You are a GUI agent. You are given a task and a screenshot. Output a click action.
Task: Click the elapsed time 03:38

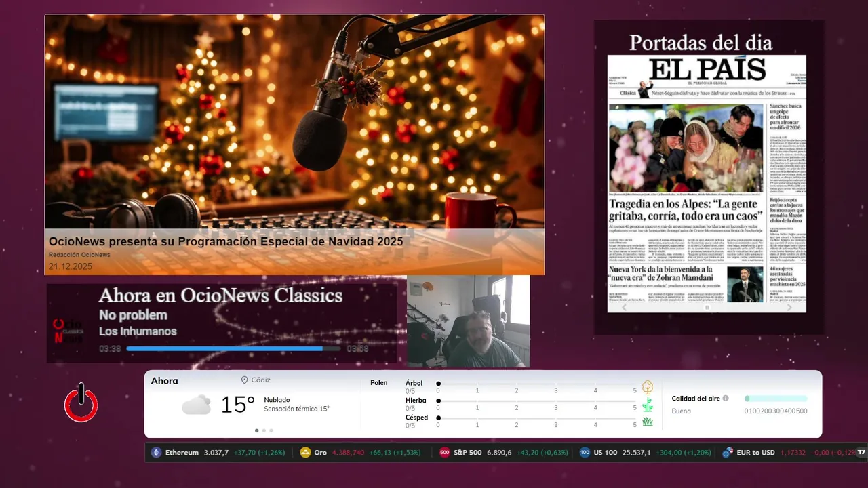coord(110,349)
